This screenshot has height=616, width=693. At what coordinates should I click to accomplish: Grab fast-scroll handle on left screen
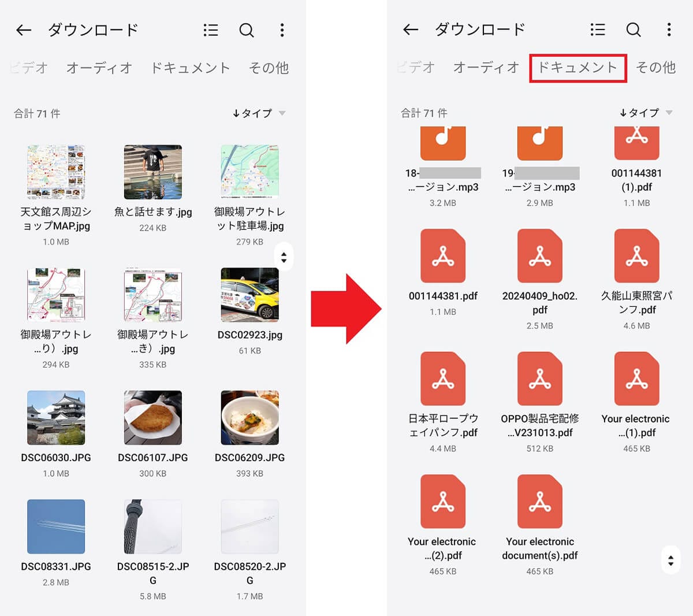(284, 257)
